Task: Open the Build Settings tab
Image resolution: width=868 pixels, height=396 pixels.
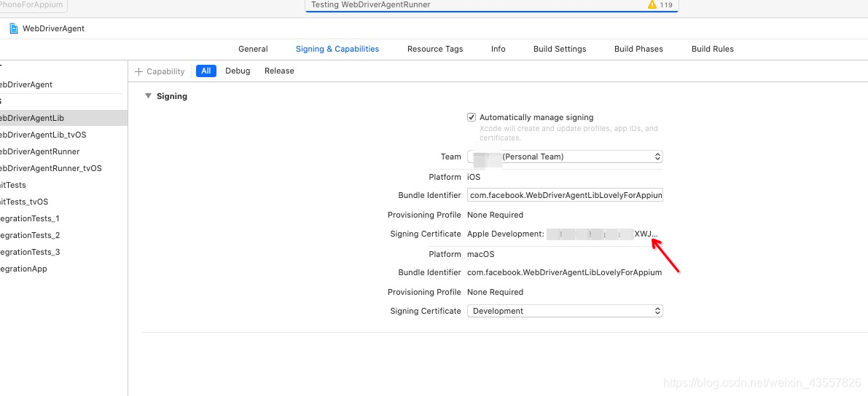Action: tap(560, 49)
